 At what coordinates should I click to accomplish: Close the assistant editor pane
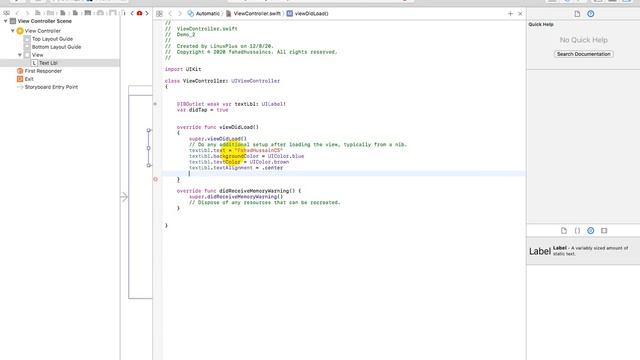pos(520,13)
